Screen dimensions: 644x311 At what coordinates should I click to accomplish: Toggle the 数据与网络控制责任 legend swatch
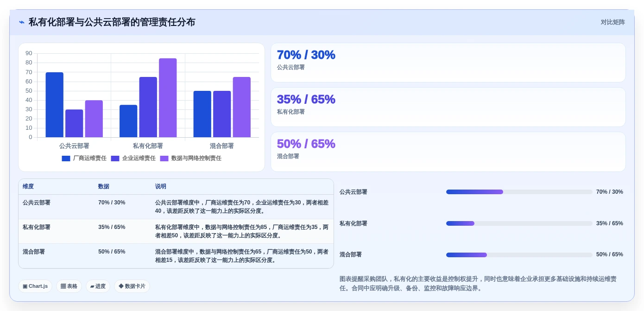tap(164, 159)
